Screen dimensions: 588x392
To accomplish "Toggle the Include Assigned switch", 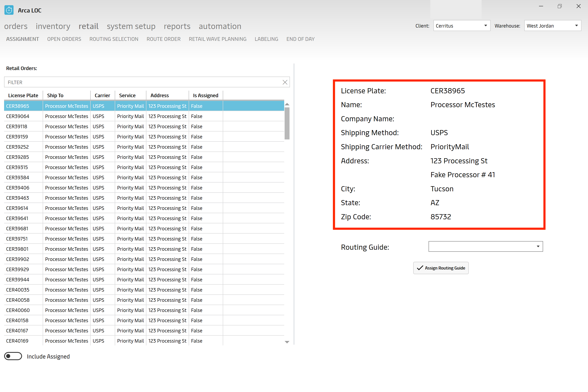I will 13,356.
